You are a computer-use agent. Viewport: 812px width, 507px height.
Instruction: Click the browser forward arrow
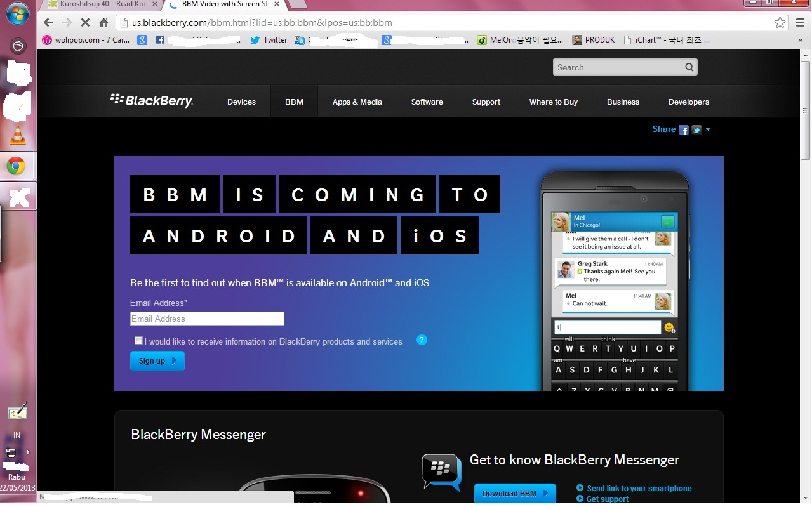click(x=67, y=23)
